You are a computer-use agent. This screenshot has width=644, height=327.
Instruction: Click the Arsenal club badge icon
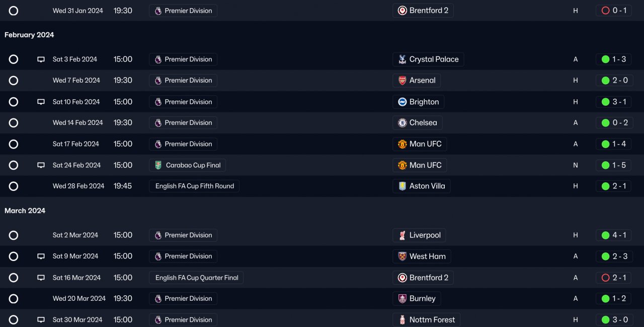[402, 81]
